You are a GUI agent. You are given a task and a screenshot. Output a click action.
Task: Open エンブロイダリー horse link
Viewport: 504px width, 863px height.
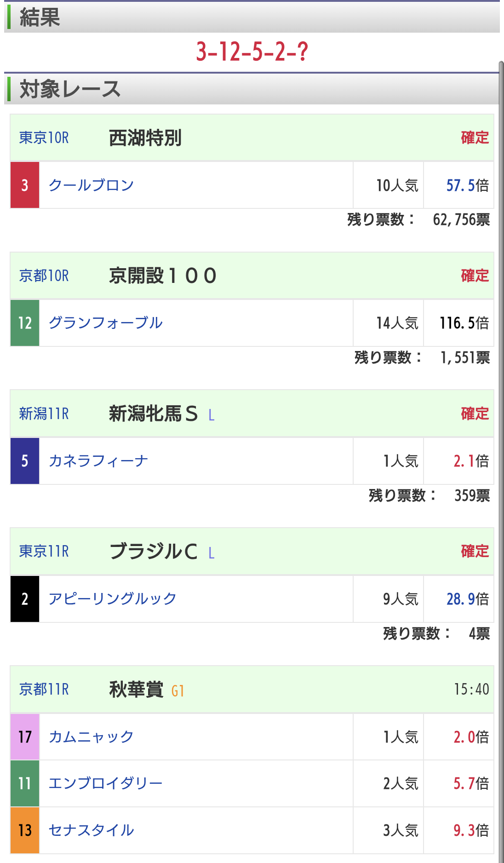pyautogui.click(x=105, y=783)
